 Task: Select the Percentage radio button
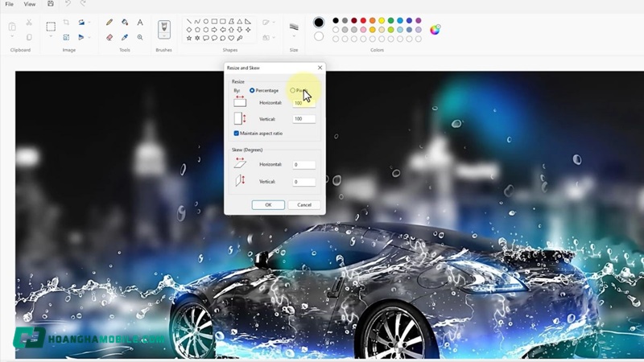tap(252, 90)
